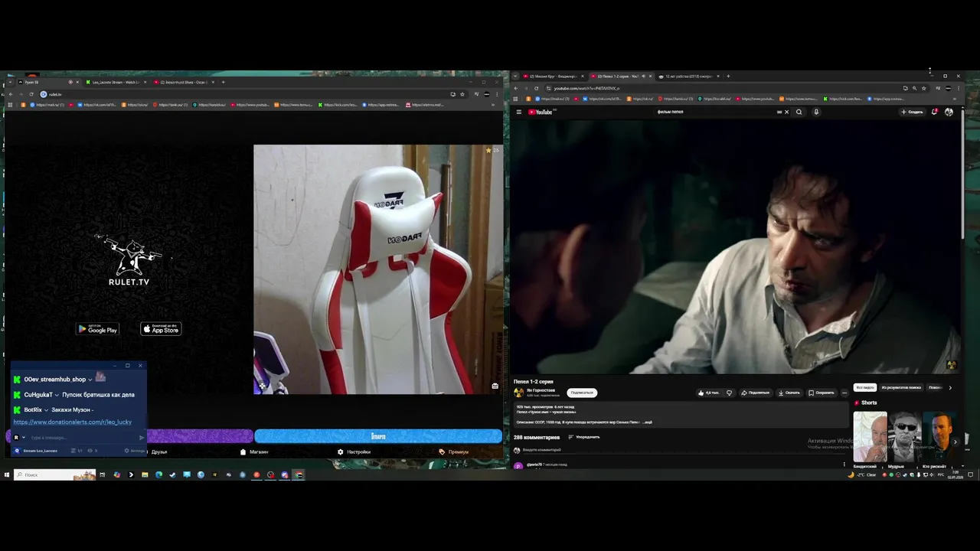Open tab search dropdown in left browser
Image resolution: width=980 pixels, height=551 pixels.
(x=10, y=82)
